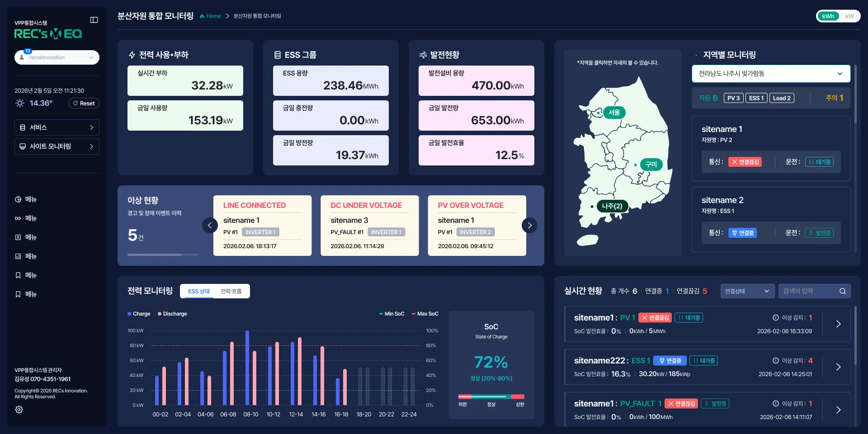
Task: Switch to the 전력 흐름 tab
Action: pos(231,291)
